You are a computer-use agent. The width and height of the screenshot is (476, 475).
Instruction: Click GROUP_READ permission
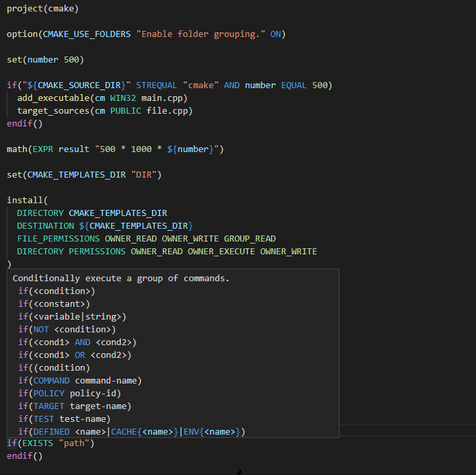pyautogui.click(x=249, y=238)
